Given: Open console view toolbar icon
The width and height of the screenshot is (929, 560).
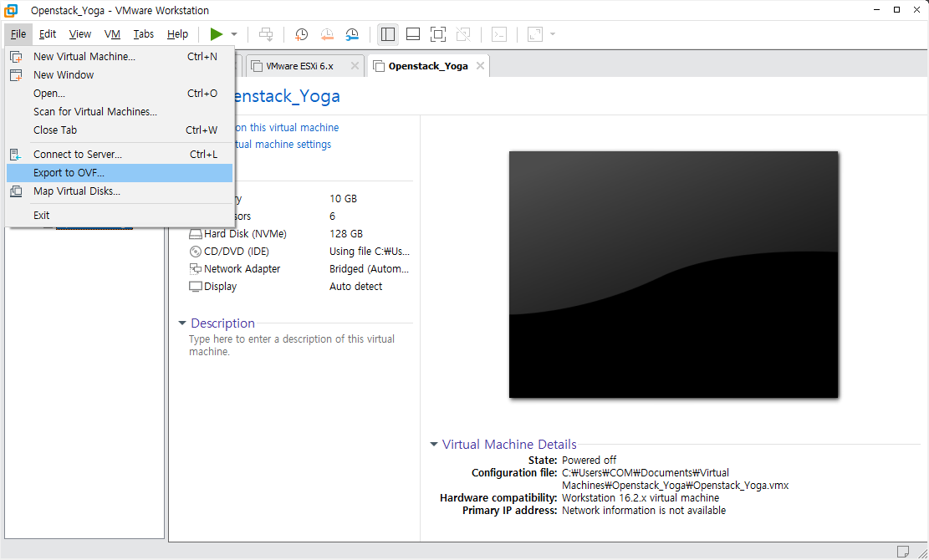Looking at the screenshot, I should (x=499, y=34).
